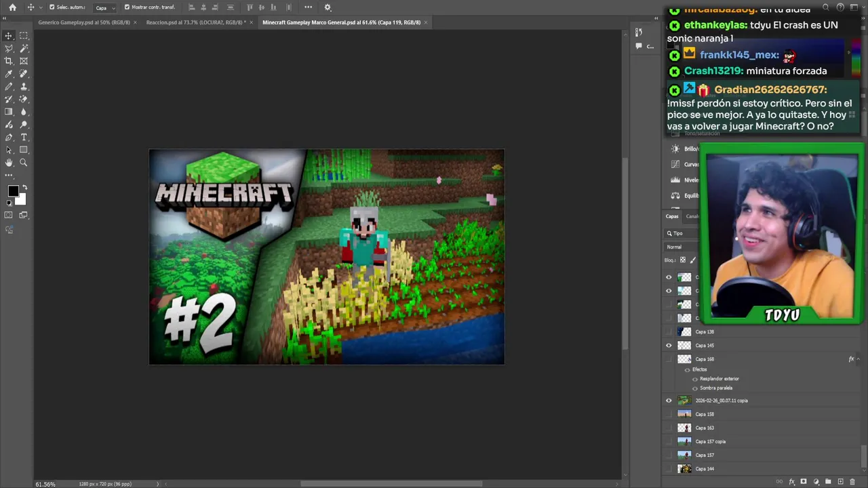The image size is (868, 488).
Task: Toggle Mostrar contr. transf. checkbox
Action: 127,7
